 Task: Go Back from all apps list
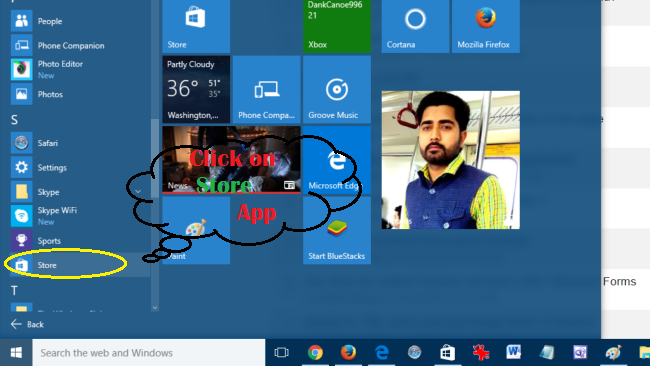27,324
